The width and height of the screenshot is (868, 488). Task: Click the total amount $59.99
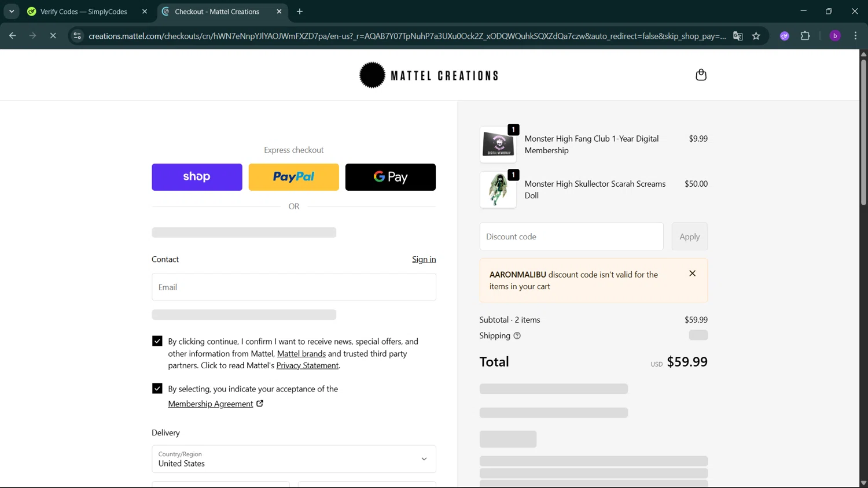click(x=687, y=362)
